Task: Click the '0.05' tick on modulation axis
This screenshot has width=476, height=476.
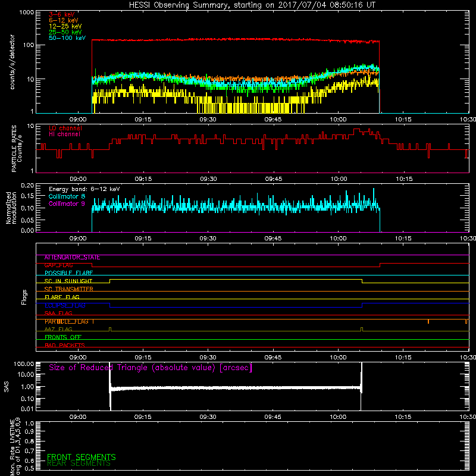Action: [x=27, y=220]
